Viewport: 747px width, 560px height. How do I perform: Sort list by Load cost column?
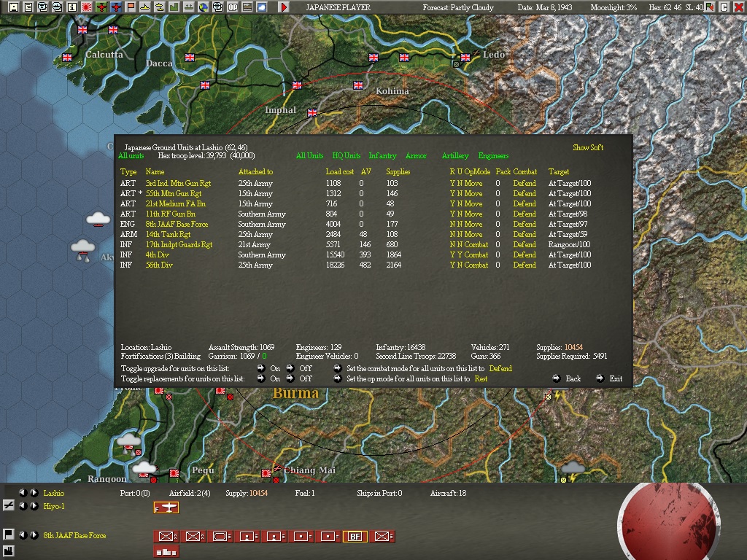340,171
